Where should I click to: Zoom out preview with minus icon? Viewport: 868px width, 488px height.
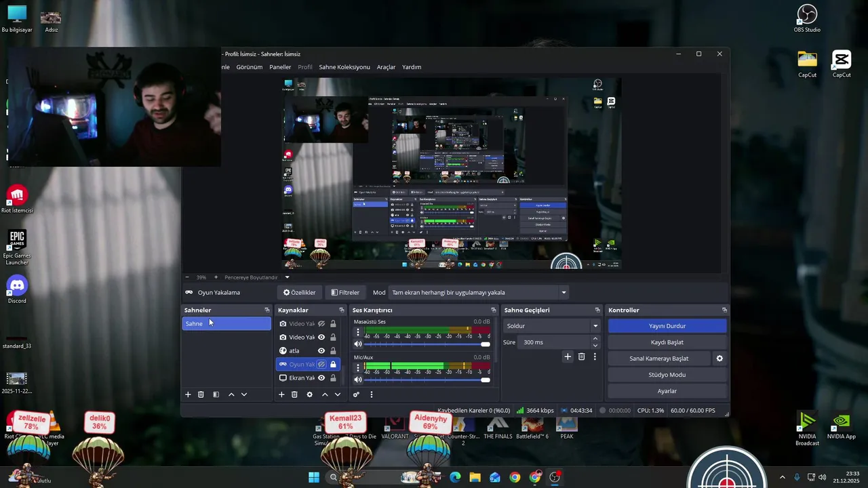187,277
